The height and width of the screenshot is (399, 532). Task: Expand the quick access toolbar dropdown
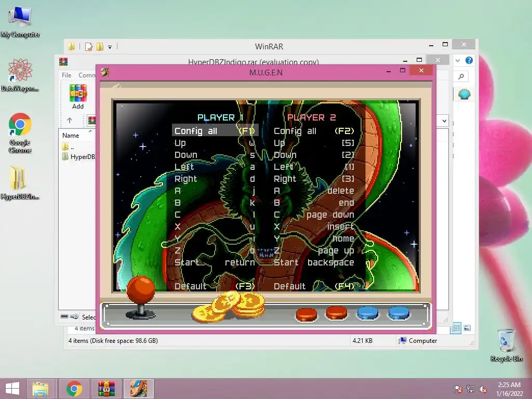click(x=110, y=47)
